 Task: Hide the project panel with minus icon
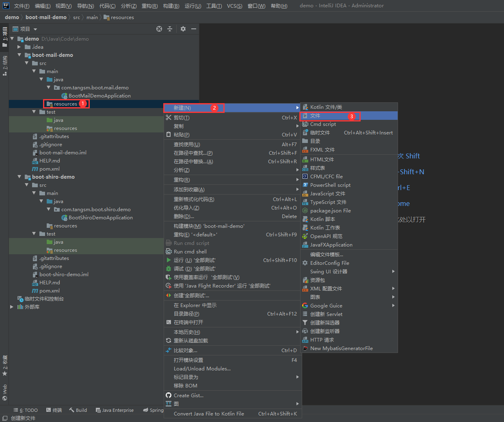click(194, 29)
